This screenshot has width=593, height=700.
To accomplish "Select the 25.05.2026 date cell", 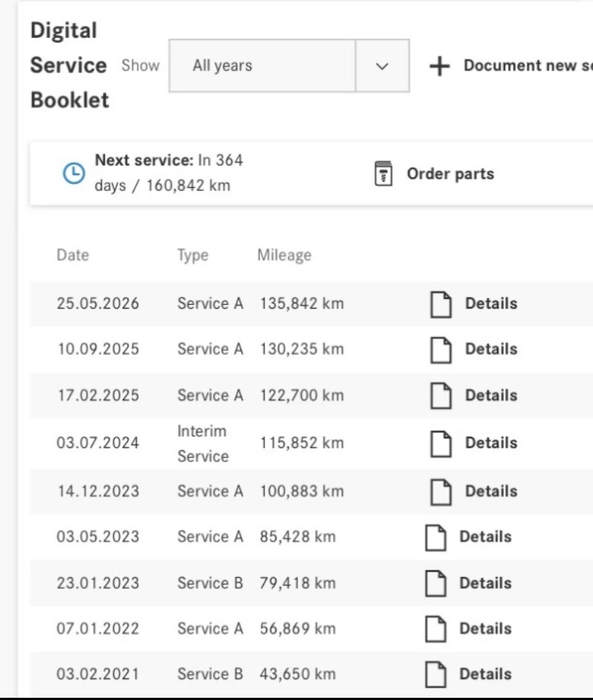I will pos(98,303).
